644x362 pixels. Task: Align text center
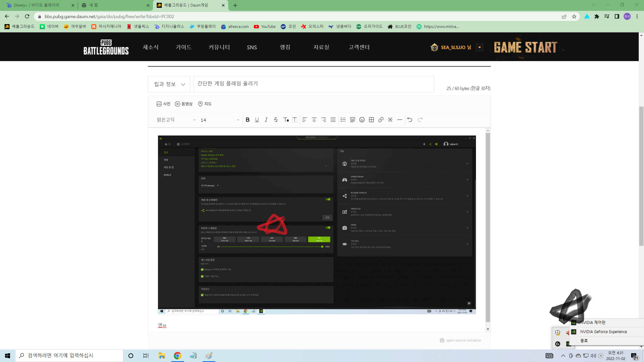click(314, 120)
